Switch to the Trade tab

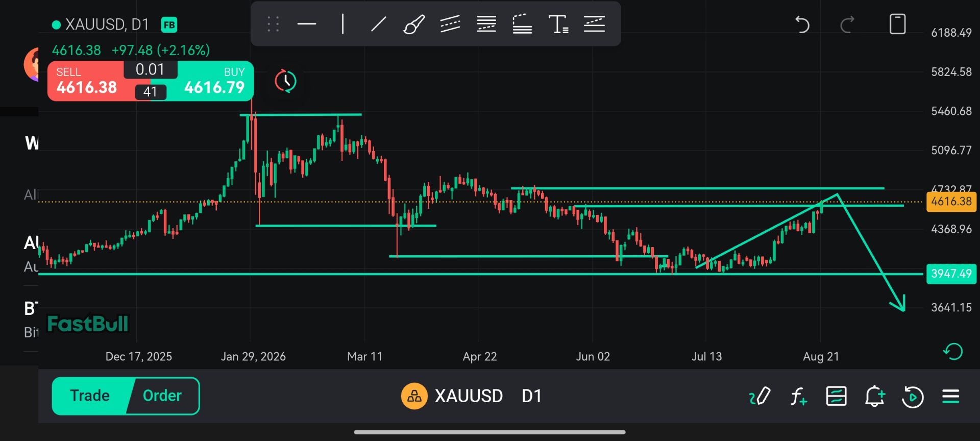(x=90, y=396)
